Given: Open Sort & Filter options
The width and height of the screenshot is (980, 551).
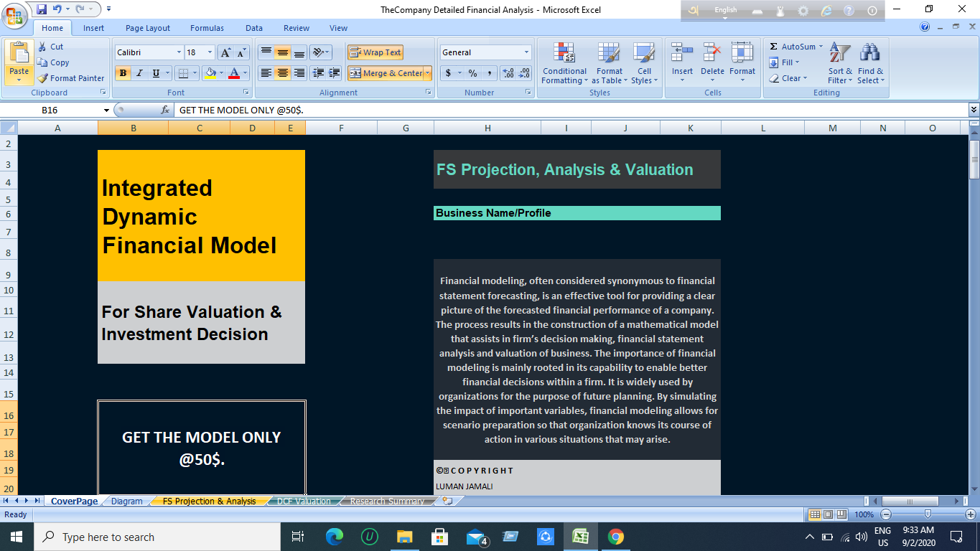Looking at the screenshot, I should [839, 65].
